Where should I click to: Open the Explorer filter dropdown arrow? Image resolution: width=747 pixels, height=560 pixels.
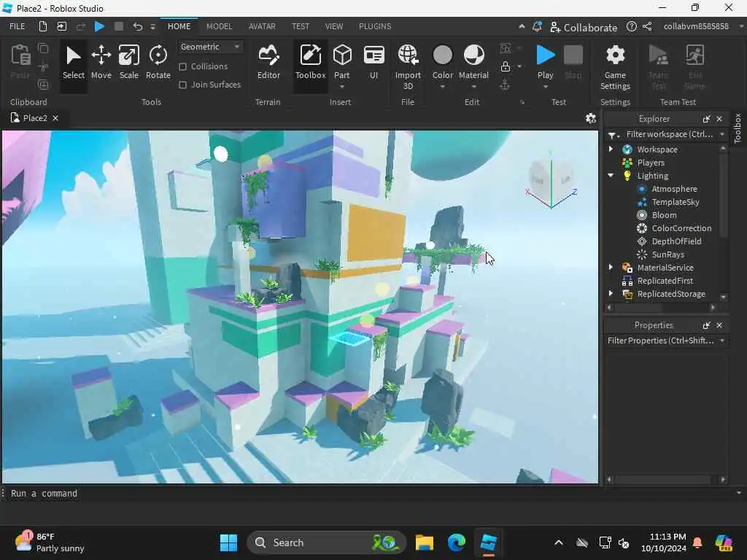click(722, 134)
